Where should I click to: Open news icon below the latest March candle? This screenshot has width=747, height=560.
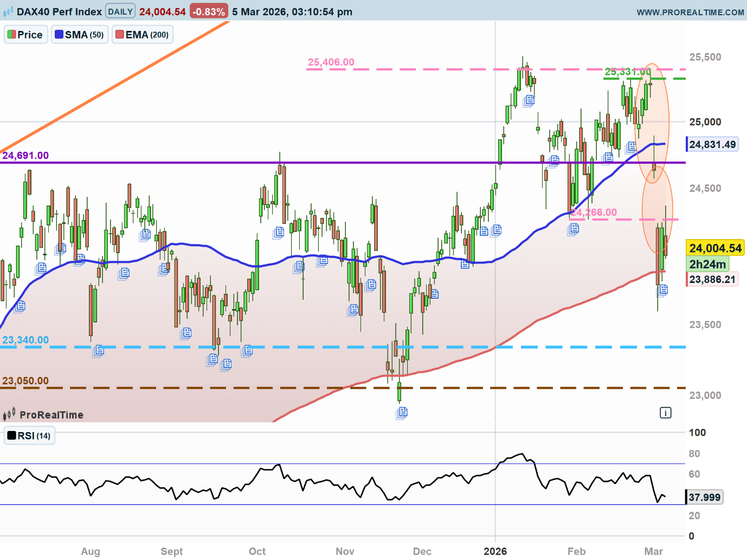(662, 290)
